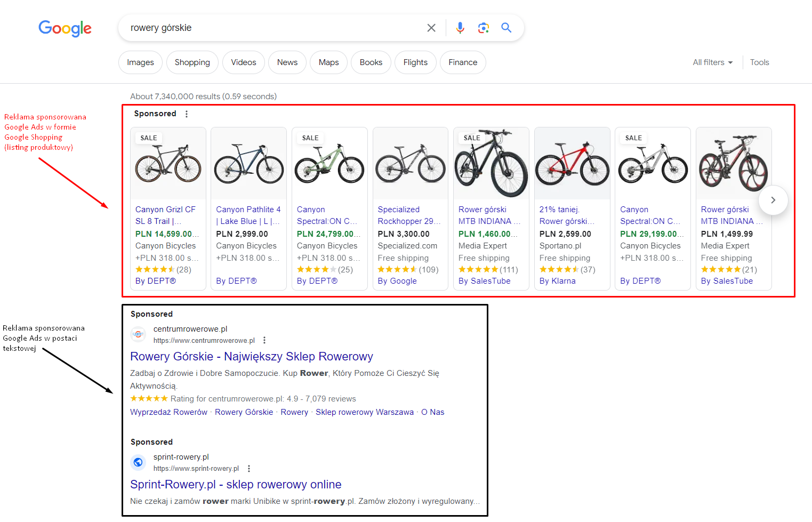The image size is (812, 522).
Task: Click Wyprzedaż Rowerów sitelink
Action: pyautogui.click(x=168, y=412)
